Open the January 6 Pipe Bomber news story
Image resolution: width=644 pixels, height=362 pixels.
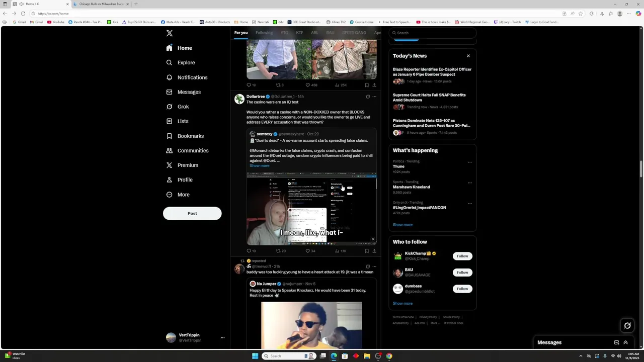pos(432,75)
